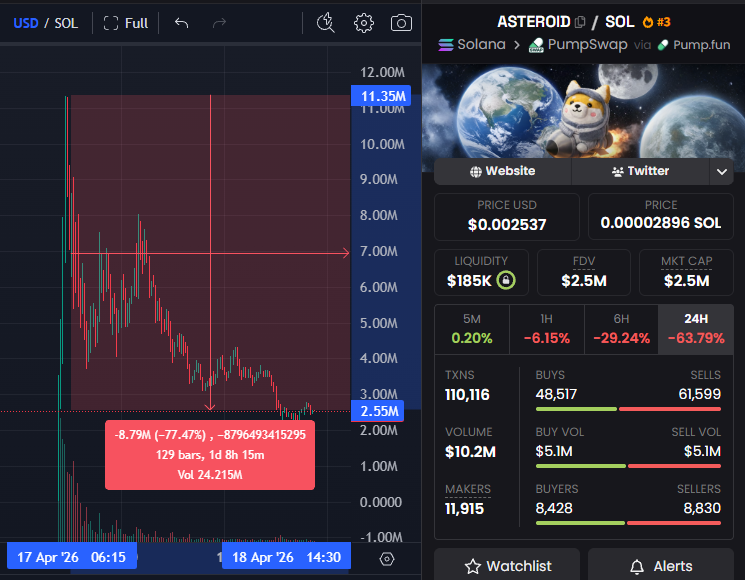Click the red measurement result tooltip
Image resolution: width=745 pixels, height=580 pixels.
(x=210, y=455)
